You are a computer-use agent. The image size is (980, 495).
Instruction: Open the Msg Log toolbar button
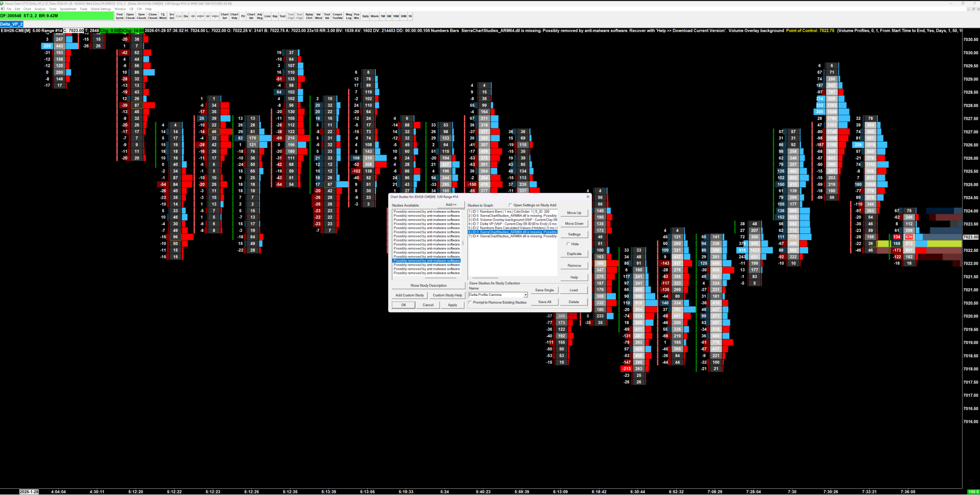[349, 16]
